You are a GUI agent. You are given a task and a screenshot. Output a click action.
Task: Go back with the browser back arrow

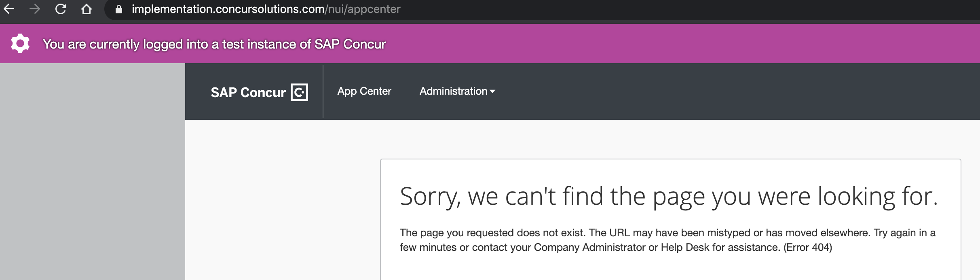(9, 9)
